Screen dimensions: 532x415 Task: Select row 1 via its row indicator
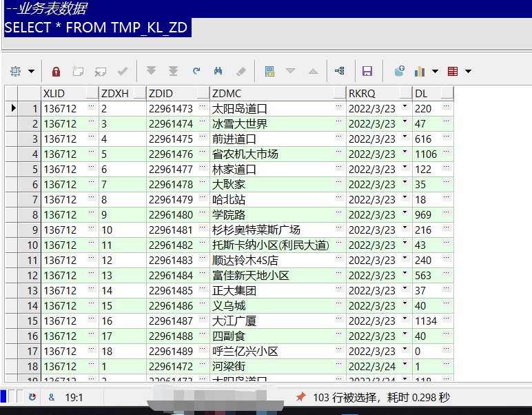click(12, 109)
